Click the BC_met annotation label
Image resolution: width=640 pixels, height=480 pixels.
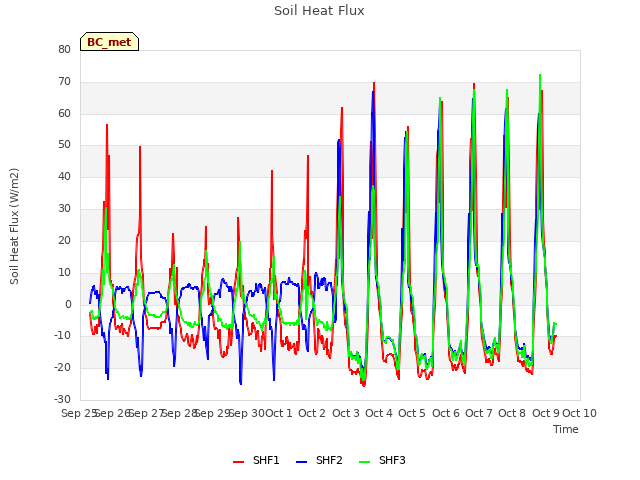tap(109, 42)
